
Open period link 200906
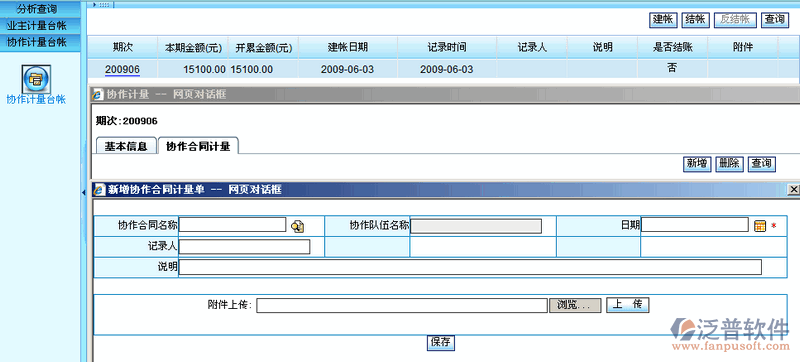pyautogui.click(x=122, y=70)
